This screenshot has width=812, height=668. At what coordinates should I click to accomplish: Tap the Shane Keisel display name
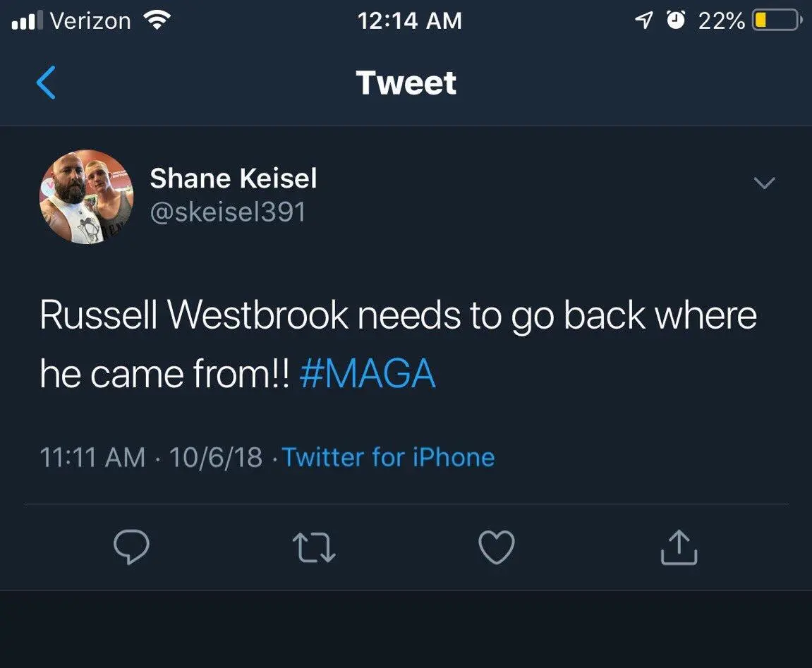(x=233, y=178)
